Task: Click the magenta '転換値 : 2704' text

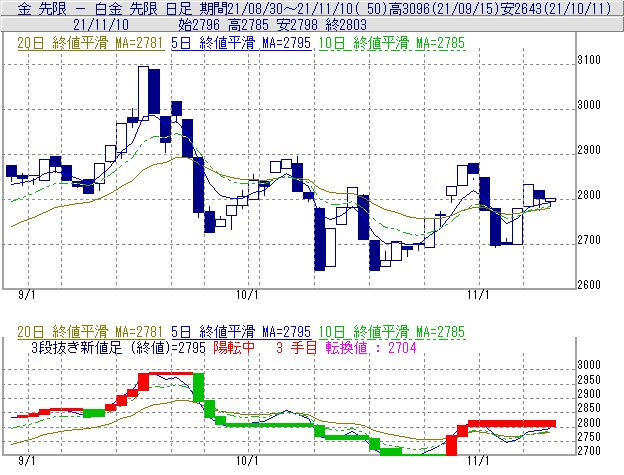Action: (x=371, y=348)
